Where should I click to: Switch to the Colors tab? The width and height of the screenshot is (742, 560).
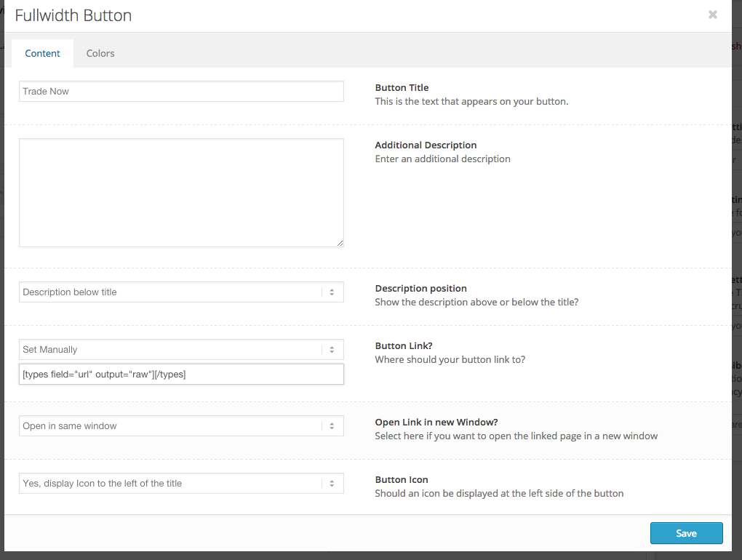pos(100,53)
